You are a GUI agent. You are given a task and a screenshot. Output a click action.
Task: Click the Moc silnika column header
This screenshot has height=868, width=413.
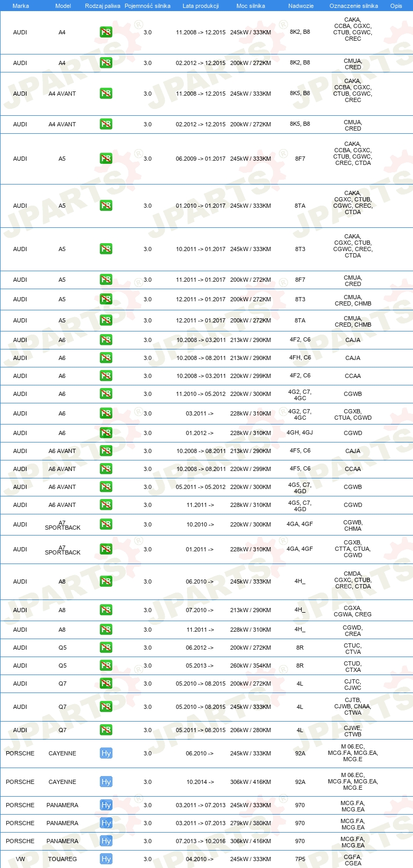(x=251, y=6)
